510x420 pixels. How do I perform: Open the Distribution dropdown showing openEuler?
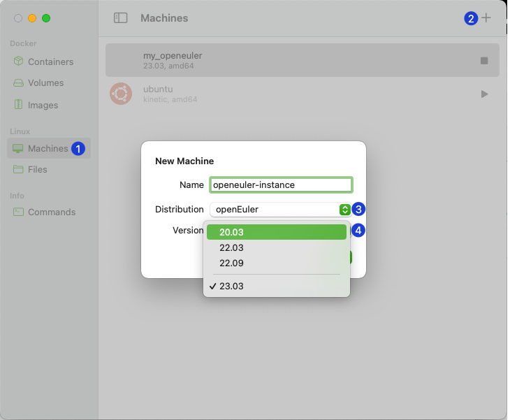click(x=281, y=209)
